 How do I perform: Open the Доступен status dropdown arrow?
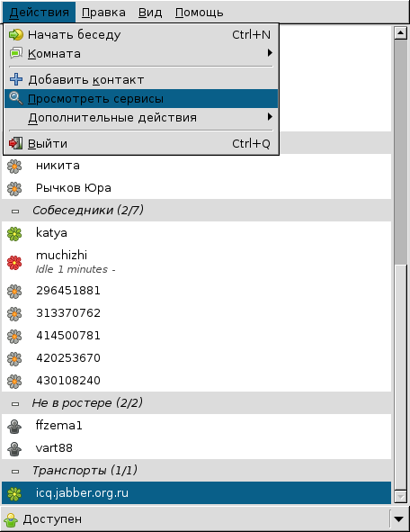coord(399,519)
